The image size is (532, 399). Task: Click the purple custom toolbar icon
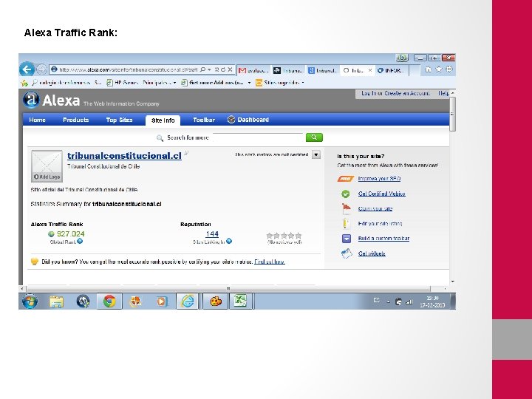(346, 239)
